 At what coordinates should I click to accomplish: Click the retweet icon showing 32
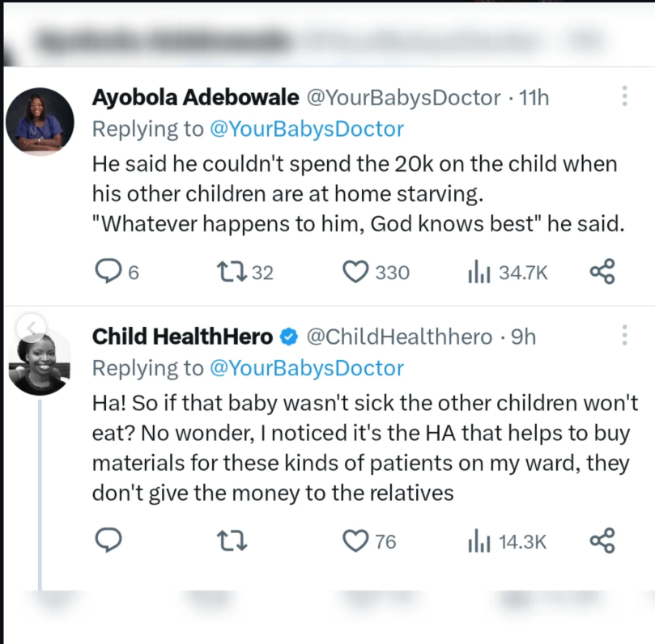(232, 272)
